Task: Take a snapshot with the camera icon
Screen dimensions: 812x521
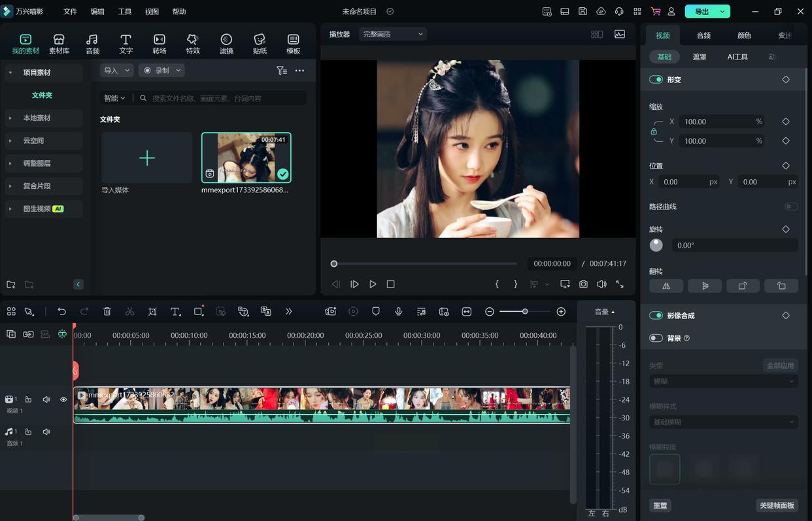Action: click(583, 284)
